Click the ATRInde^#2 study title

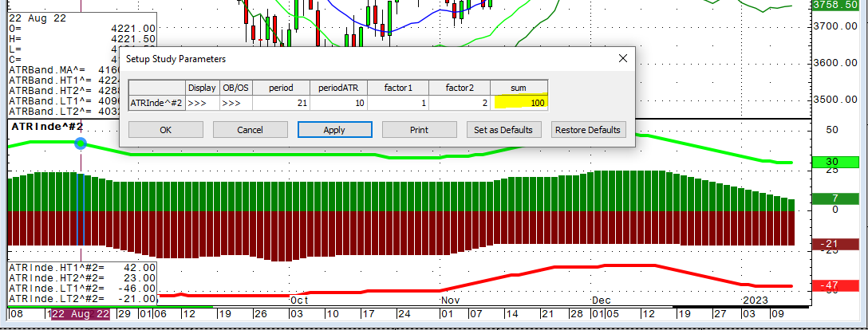pos(47,127)
